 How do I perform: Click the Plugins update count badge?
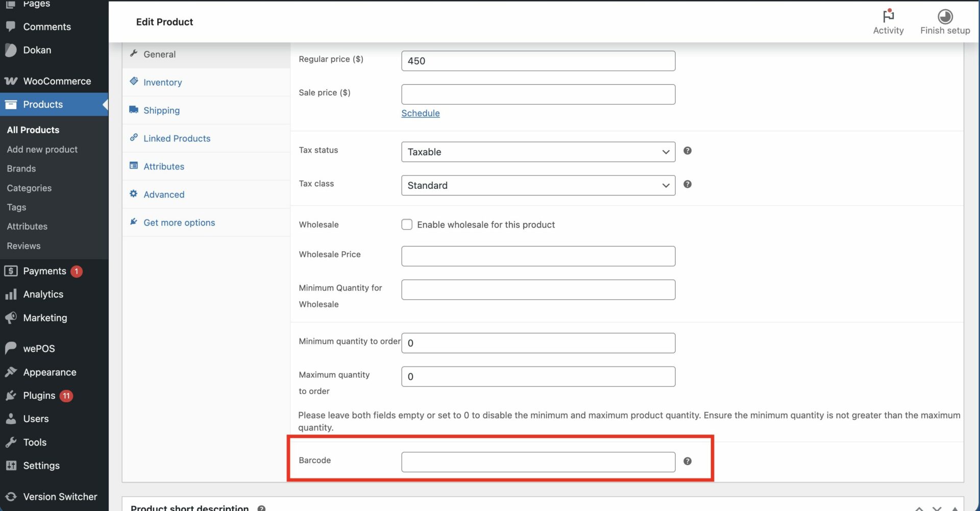[66, 396]
